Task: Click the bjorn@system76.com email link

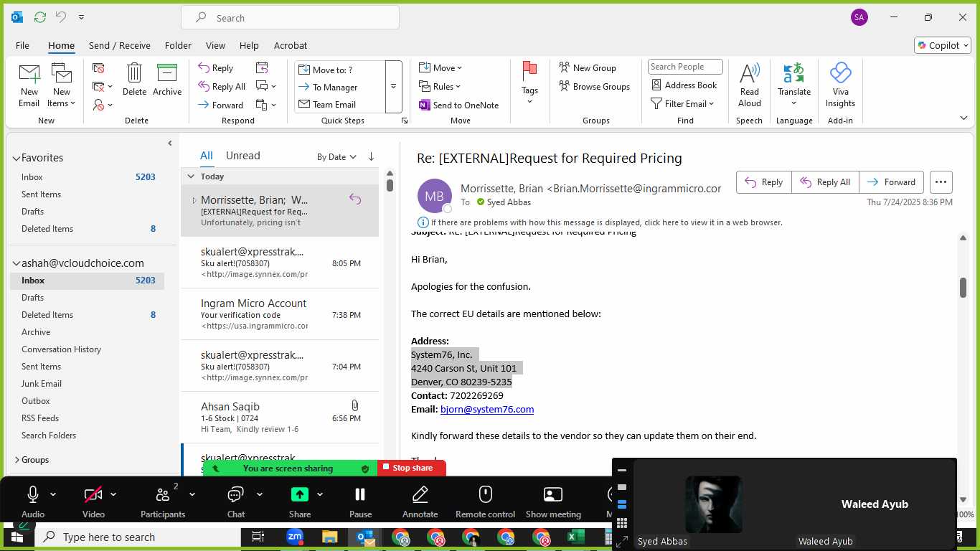Action: [x=487, y=409]
